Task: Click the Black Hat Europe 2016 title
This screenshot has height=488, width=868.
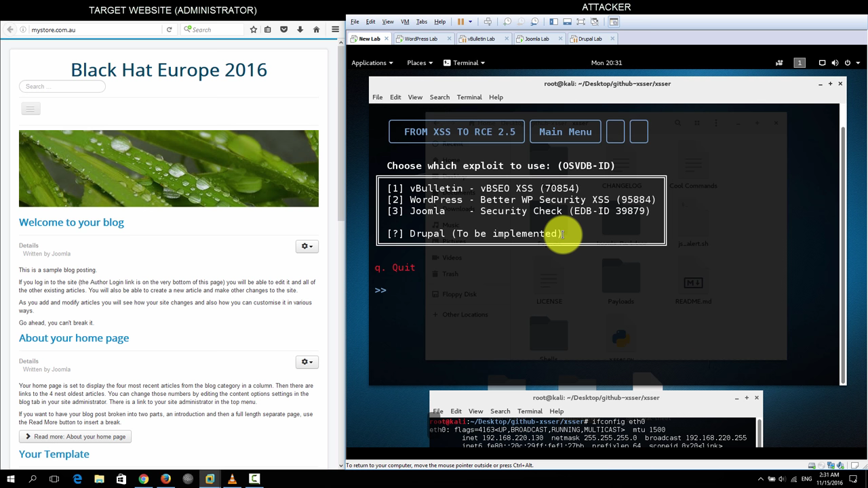Action: (x=169, y=70)
